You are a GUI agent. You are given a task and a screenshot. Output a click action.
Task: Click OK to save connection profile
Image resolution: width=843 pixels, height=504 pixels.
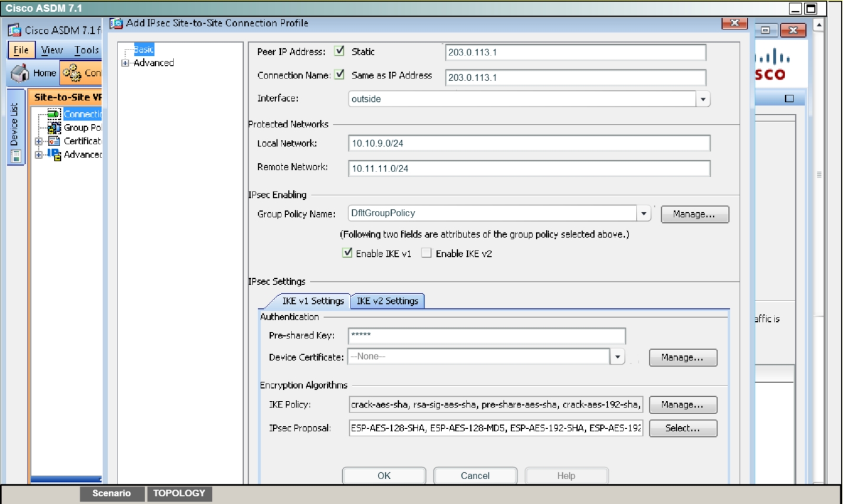tap(384, 476)
